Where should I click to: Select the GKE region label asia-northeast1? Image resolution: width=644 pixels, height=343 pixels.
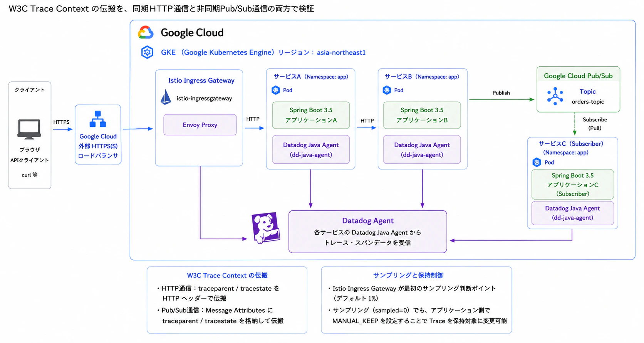[341, 52]
